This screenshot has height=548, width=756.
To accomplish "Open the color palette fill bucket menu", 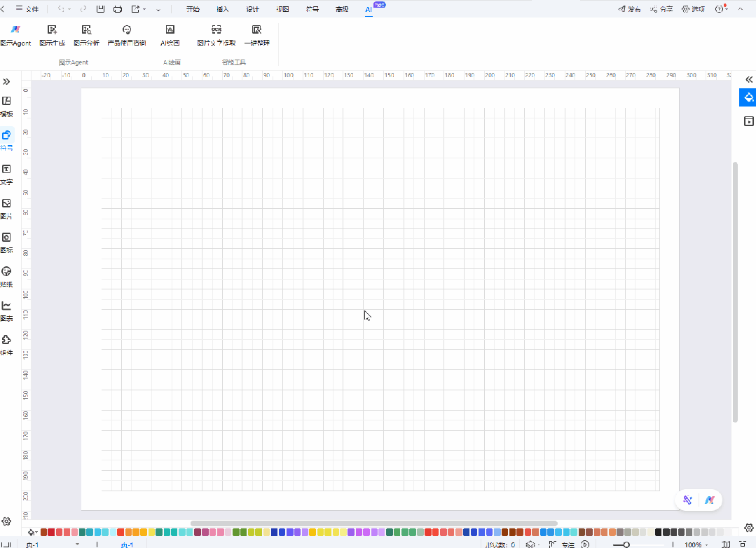I will click(x=32, y=532).
